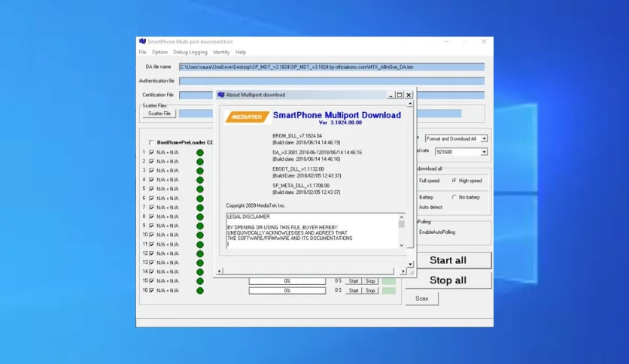
Task: Click the green status box for port 16
Action: point(389,290)
